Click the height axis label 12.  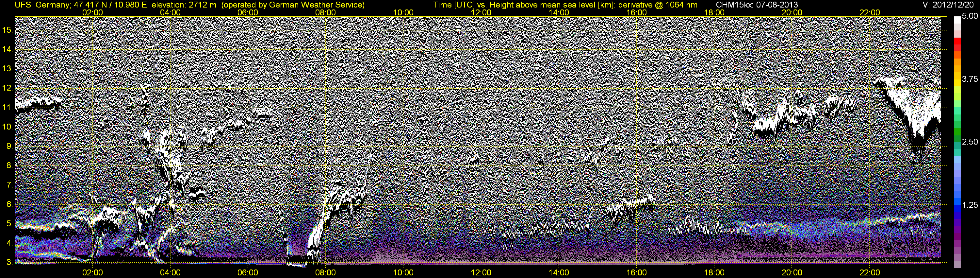tap(7, 88)
